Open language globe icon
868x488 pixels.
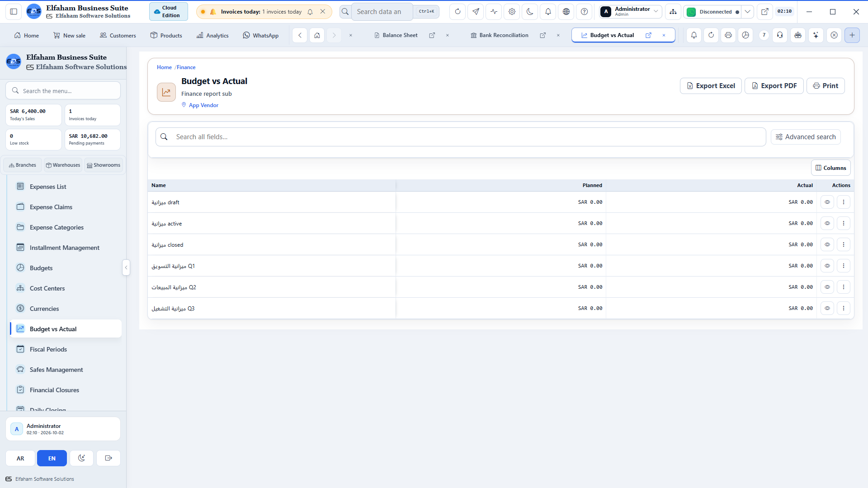566,12
